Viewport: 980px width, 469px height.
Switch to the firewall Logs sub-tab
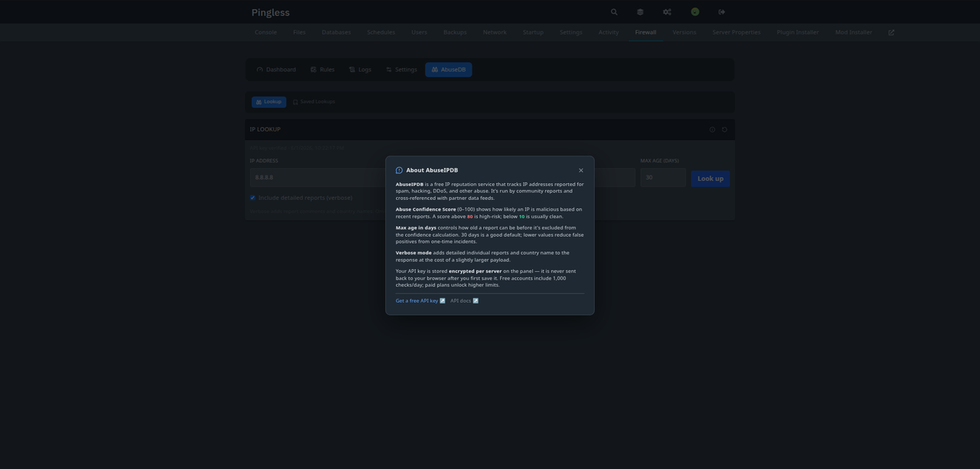coord(361,70)
